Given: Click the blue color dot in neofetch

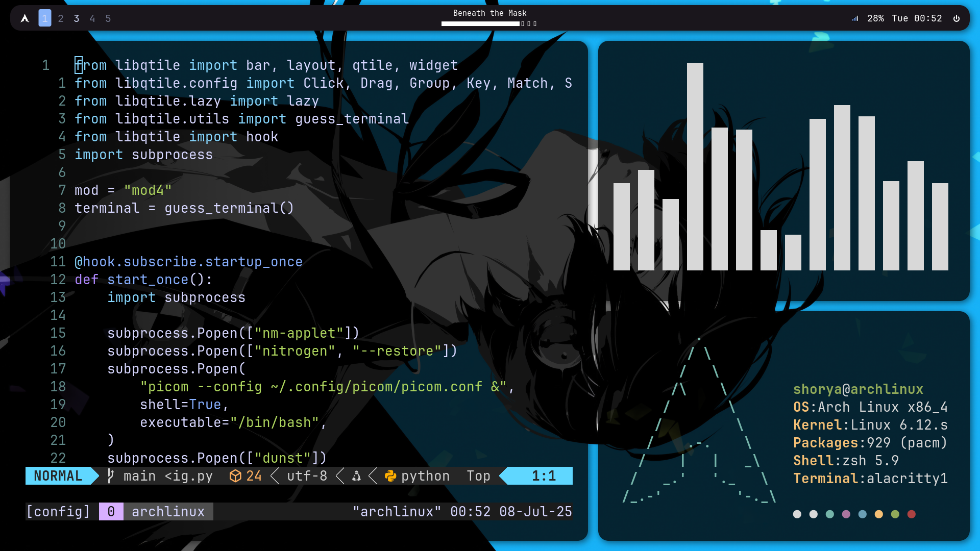Looking at the screenshot, I should [x=863, y=514].
